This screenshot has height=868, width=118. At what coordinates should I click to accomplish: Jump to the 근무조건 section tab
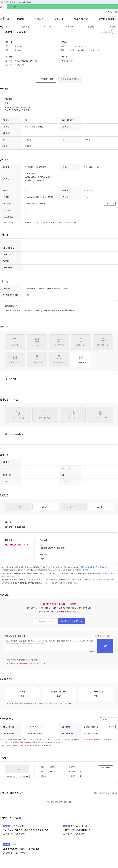pos(26,27)
